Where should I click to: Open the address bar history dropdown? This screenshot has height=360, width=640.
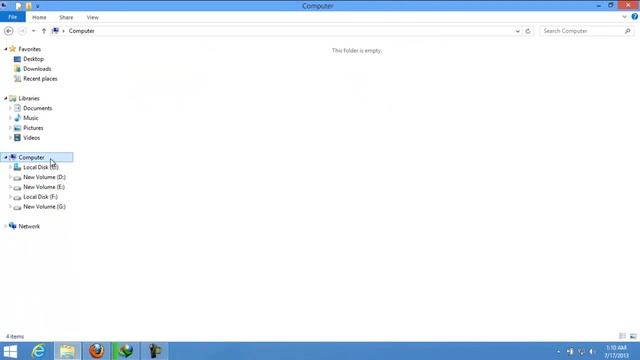point(518,31)
